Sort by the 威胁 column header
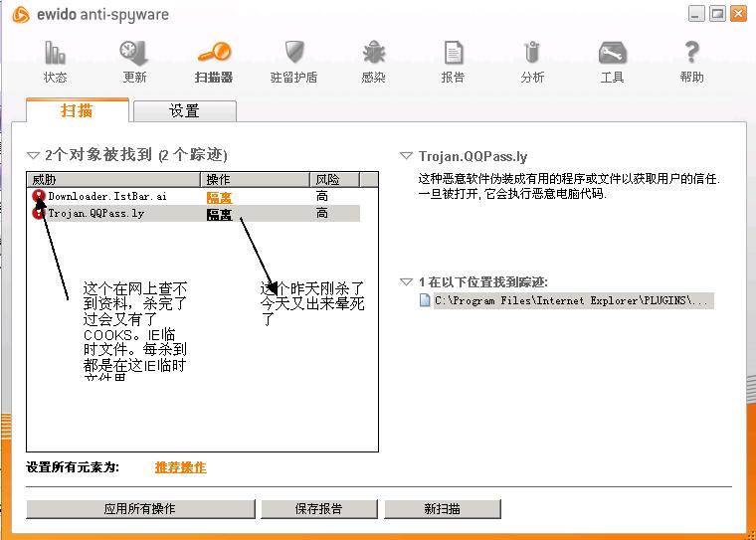The height and width of the screenshot is (540, 756). tap(113, 180)
